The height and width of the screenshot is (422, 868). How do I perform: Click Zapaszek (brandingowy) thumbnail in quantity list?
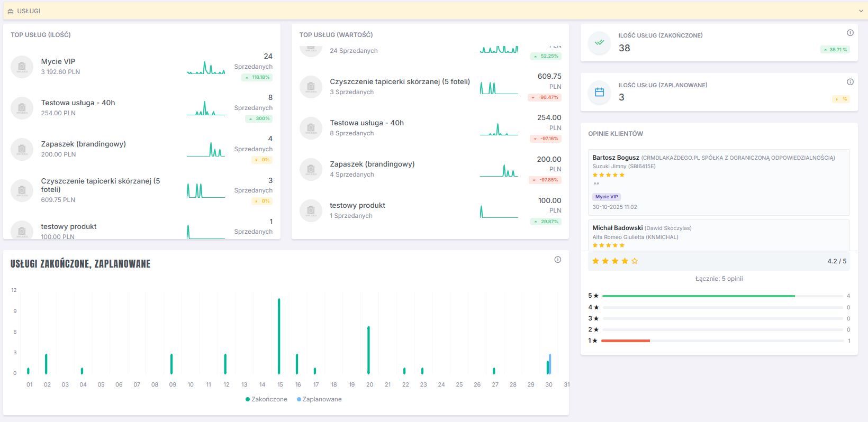(x=22, y=149)
